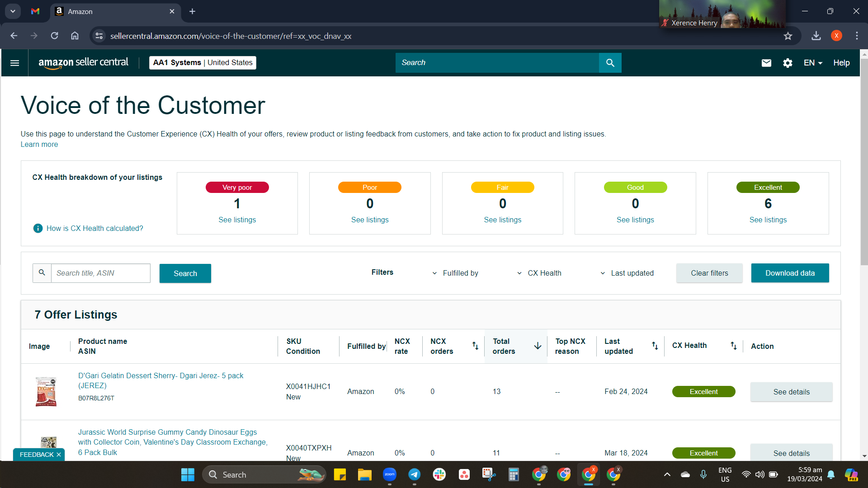Expand the Fulfilled by filter

tap(455, 273)
